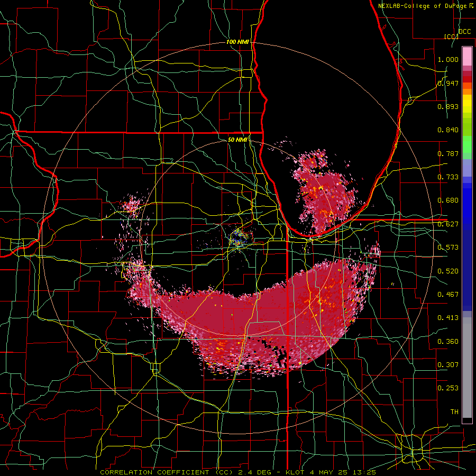Viewport: 476px width, 476px height.
Task: Click the DCC label above the color scale
Action: pyautogui.click(x=464, y=32)
